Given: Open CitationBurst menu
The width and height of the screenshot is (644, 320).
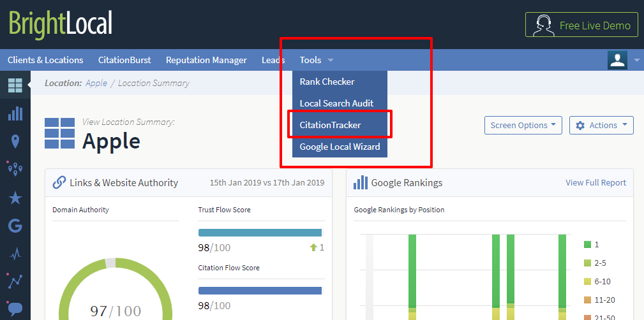Looking at the screenshot, I should [x=124, y=60].
